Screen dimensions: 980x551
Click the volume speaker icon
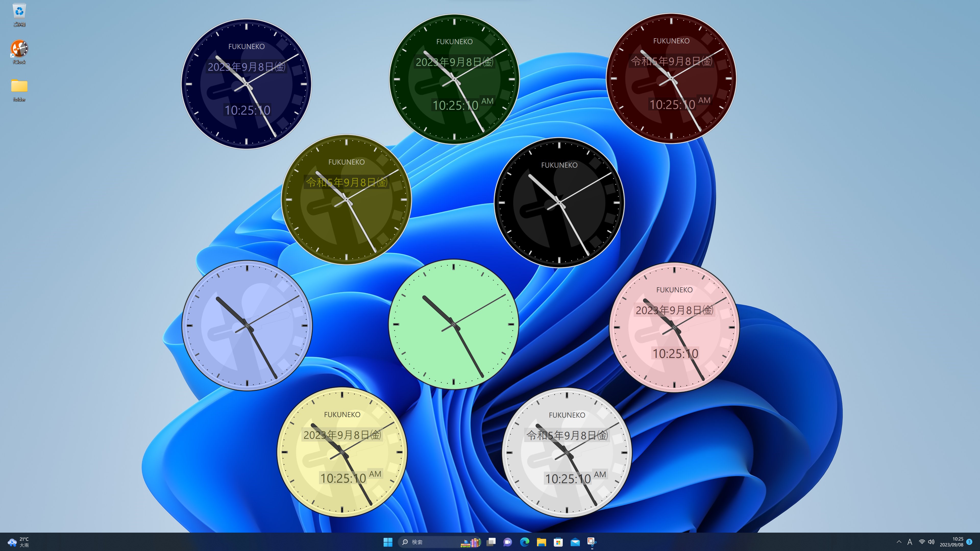(931, 542)
